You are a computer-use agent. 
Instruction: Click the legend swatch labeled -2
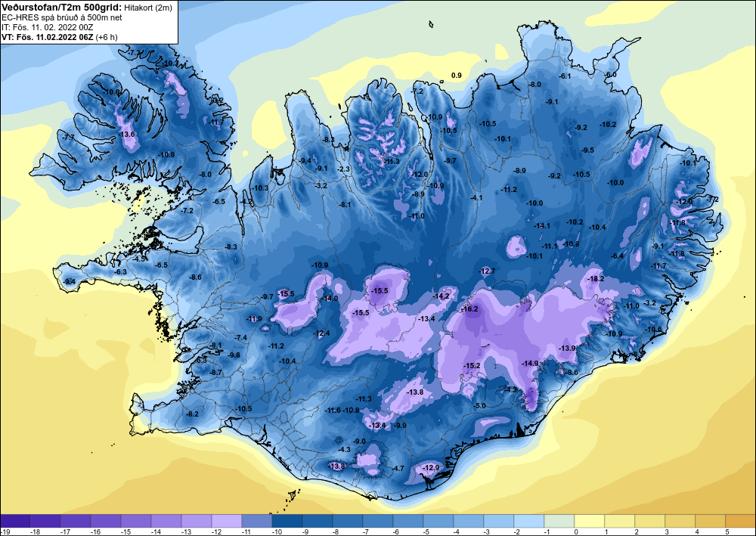[x=529, y=521]
